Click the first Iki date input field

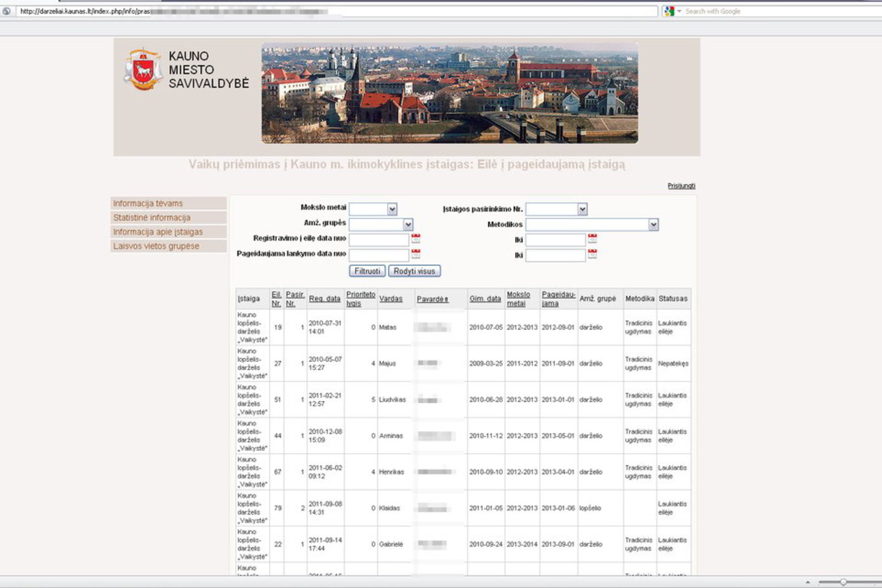556,239
